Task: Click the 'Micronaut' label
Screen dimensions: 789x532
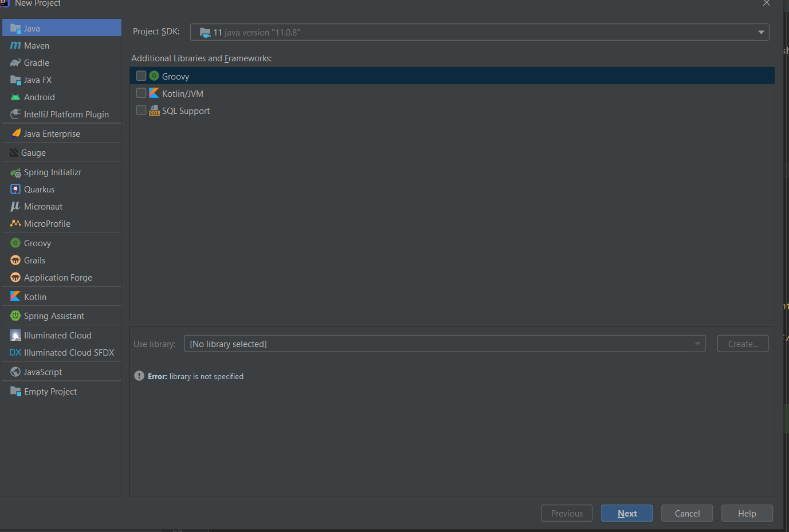Action: coord(44,206)
